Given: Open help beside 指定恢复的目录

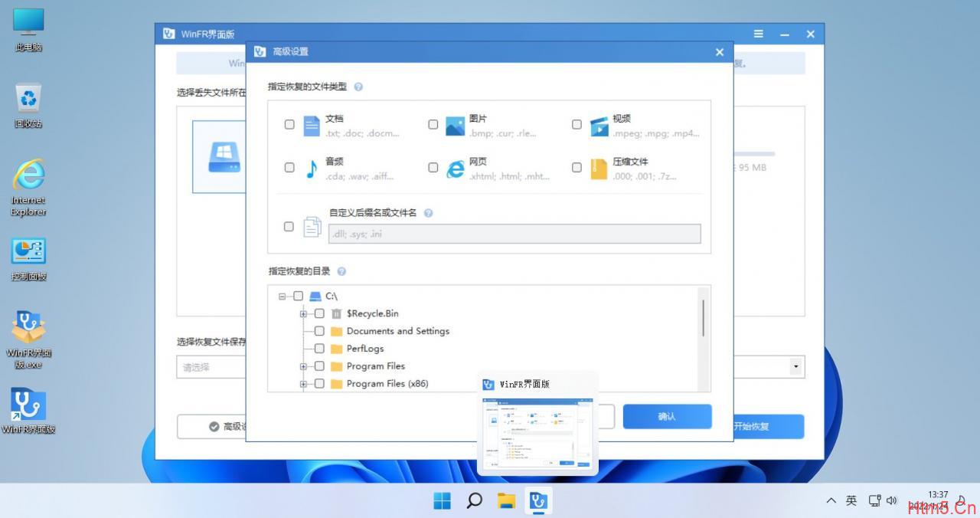Looking at the screenshot, I should coord(341,271).
